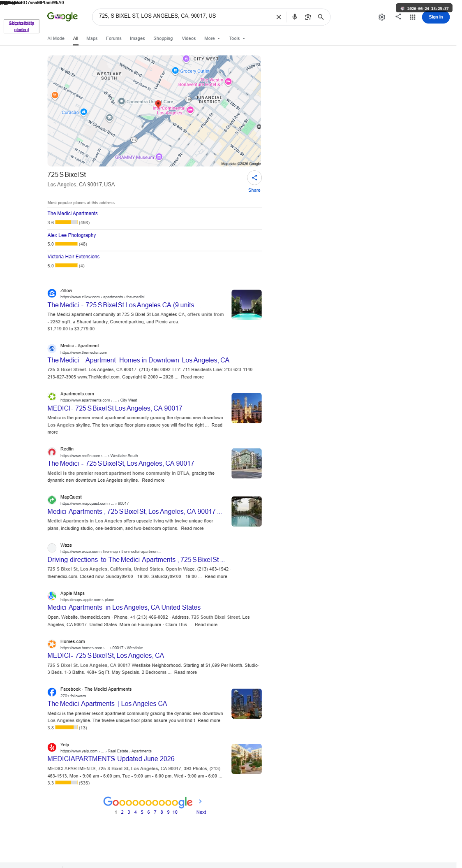Image resolution: width=462 pixels, height=868 pixels.
Task: Click Facebook favicon
Action: click(x=52, y=692)
